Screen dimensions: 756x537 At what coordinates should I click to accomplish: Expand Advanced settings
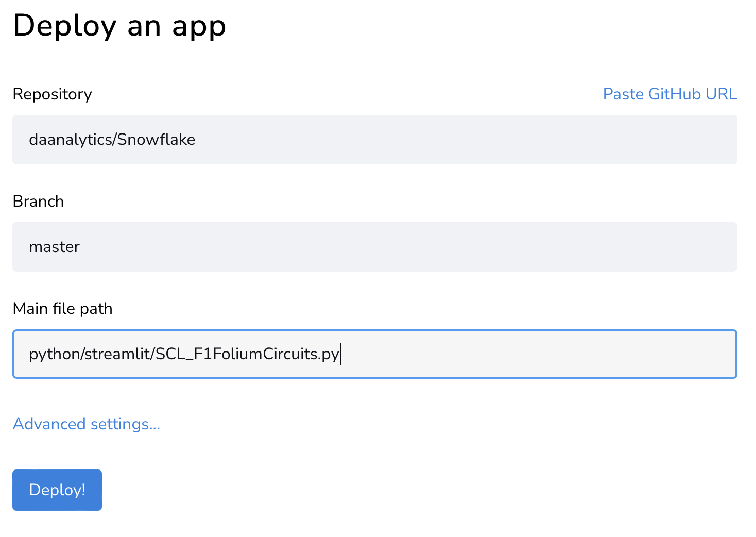pyautogui.click(x=87, y=424)
